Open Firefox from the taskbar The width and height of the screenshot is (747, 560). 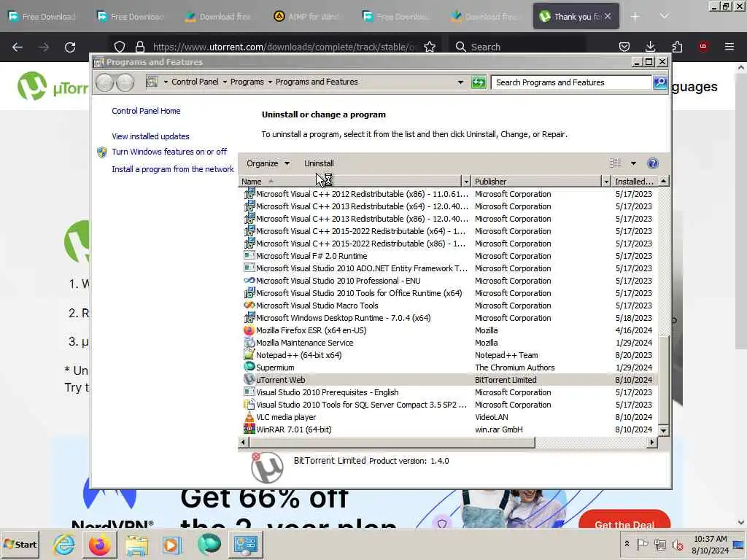pos(99,544)
